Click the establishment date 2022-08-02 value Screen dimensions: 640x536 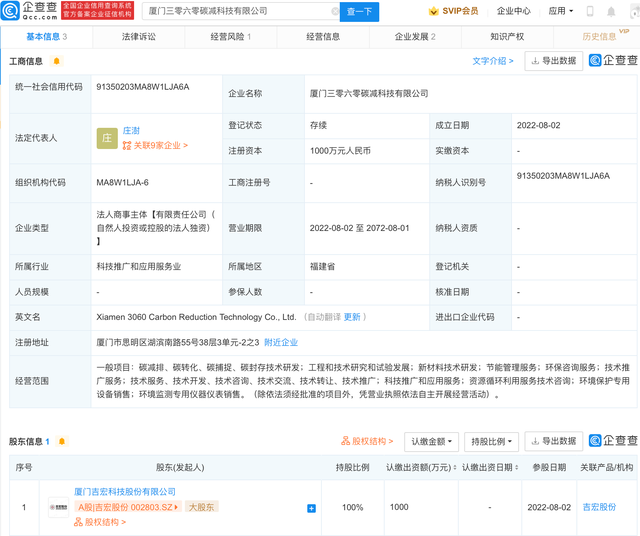[x=538, y=125]
